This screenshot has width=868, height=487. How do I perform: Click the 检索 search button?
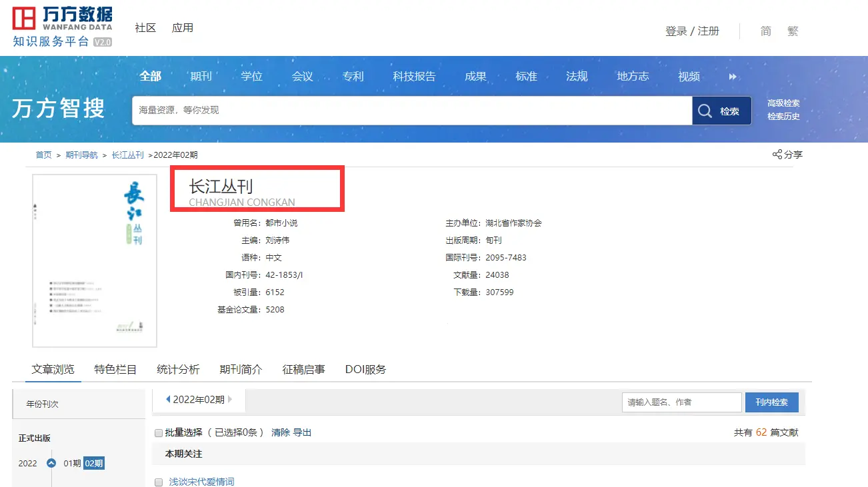click(722, 111)
